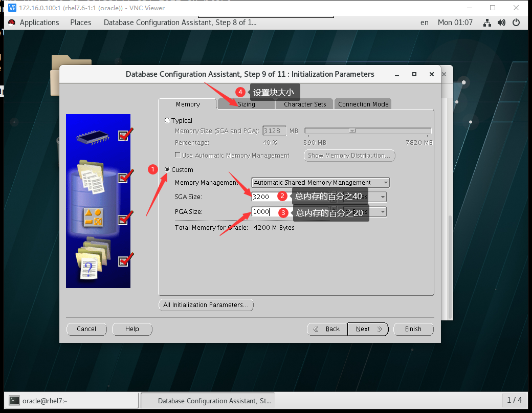The width and height of the screenshot is (532, 413).
Task: Open the network status icon
Action: tap(487, 23)
